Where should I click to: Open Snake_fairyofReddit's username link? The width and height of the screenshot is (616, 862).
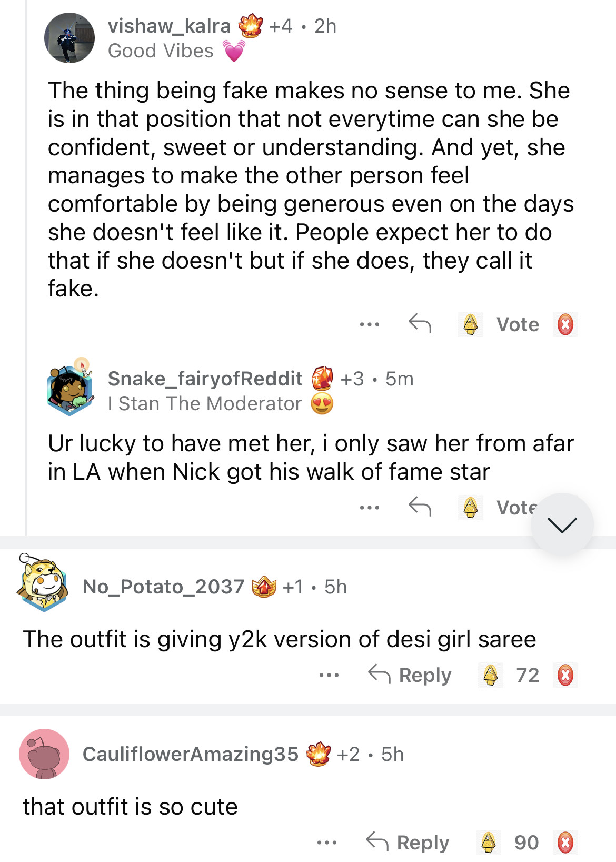coord(205,379)
